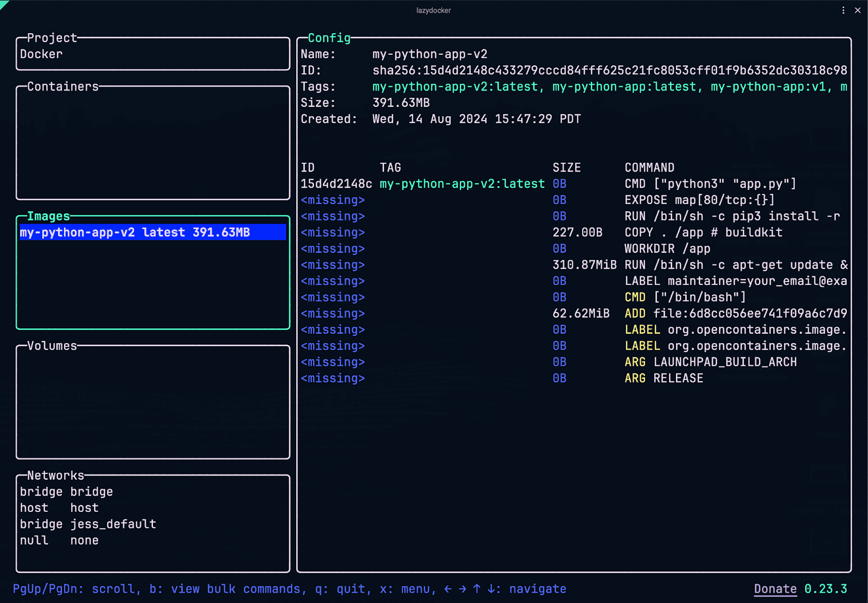Click the my-python-app:latest tag
The width and height of the screenshot is (868, 603).
click(624, 87)
